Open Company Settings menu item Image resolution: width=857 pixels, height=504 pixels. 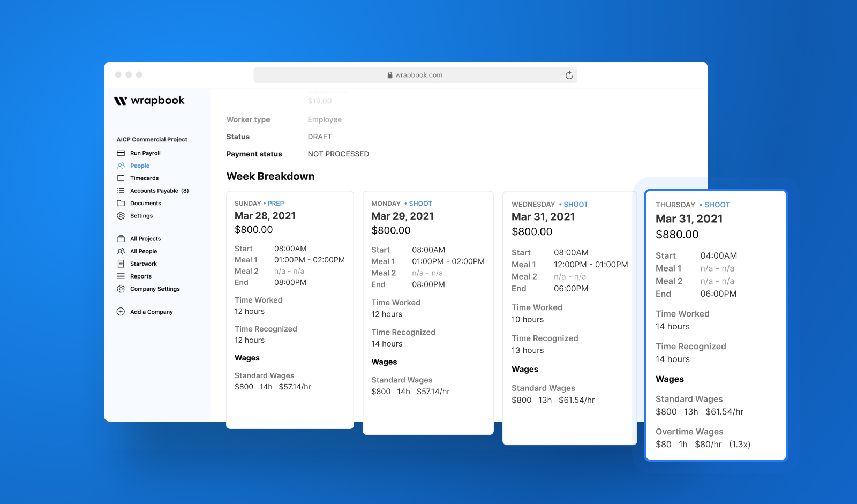155,289
